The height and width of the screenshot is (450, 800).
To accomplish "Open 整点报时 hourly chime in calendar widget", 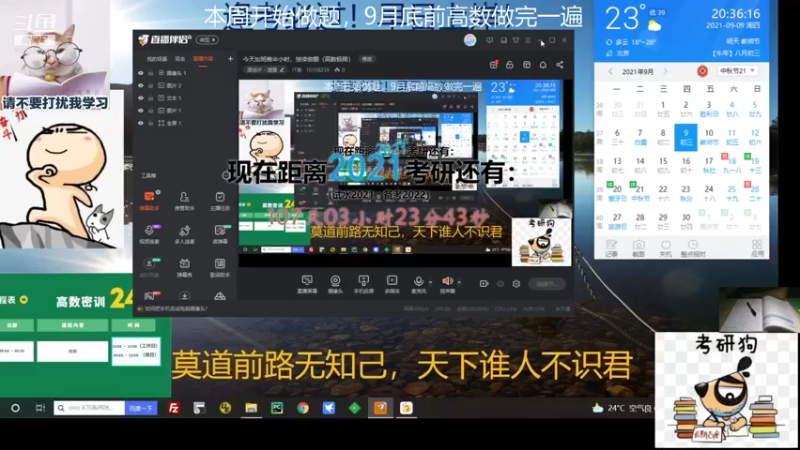I will [x=693, y=248].
